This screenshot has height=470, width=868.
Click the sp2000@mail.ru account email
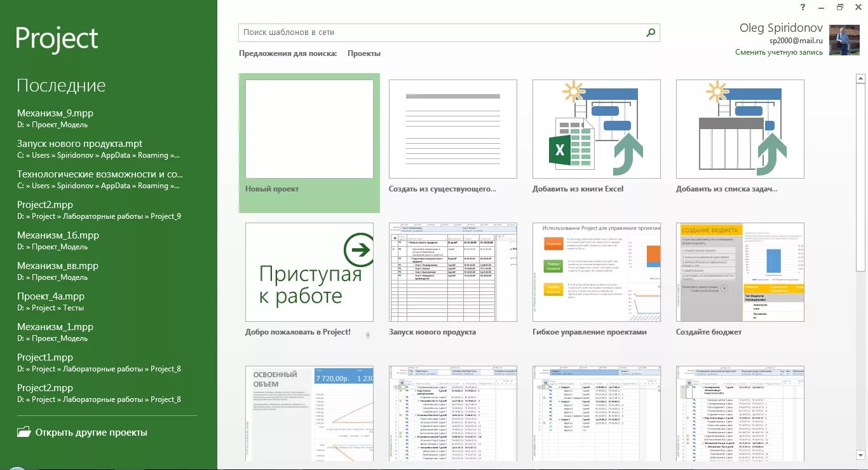pos(796,41)
